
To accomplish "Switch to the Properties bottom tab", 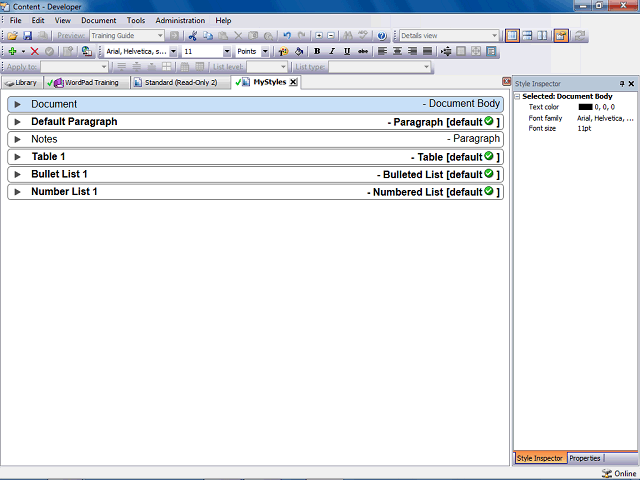I will [585, 458].
